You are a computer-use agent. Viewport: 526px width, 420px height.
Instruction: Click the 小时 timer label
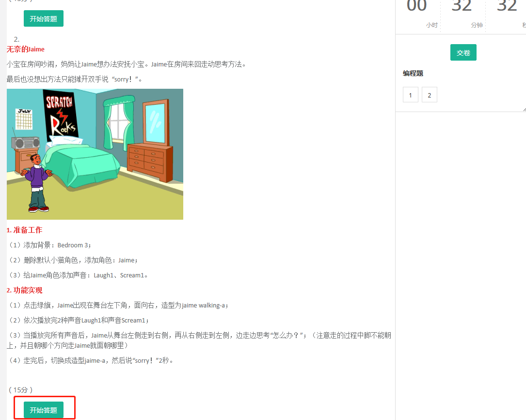432,25
